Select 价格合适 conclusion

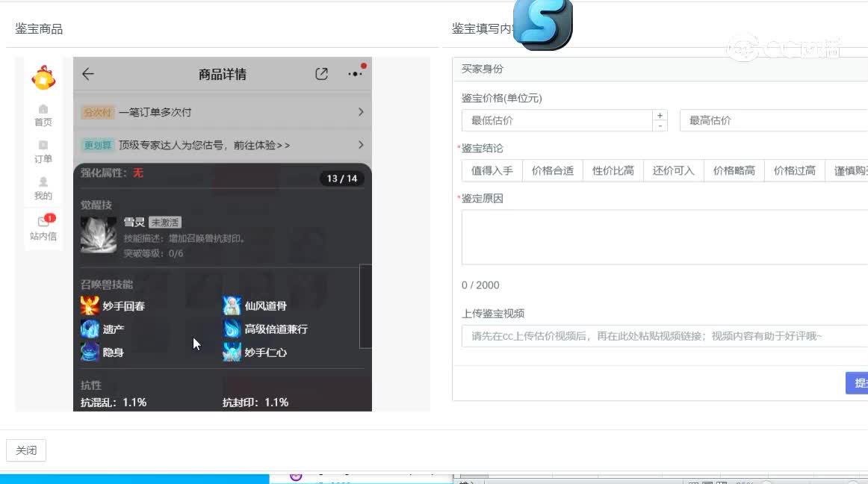[x=553, y=170]
